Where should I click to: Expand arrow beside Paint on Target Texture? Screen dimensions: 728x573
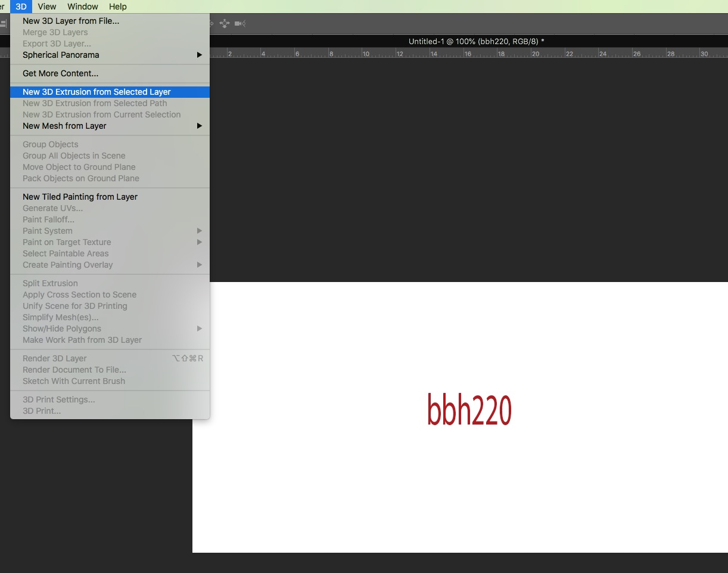[200, 242]
